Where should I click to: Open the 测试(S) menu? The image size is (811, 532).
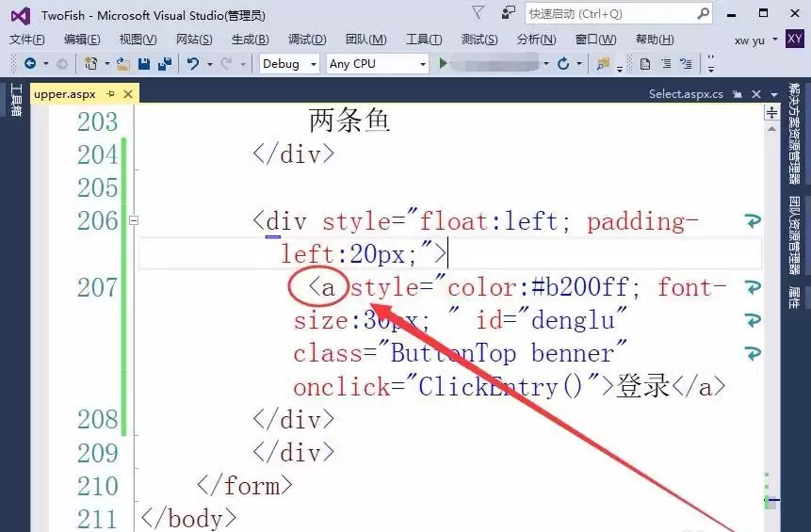(479, 40)
